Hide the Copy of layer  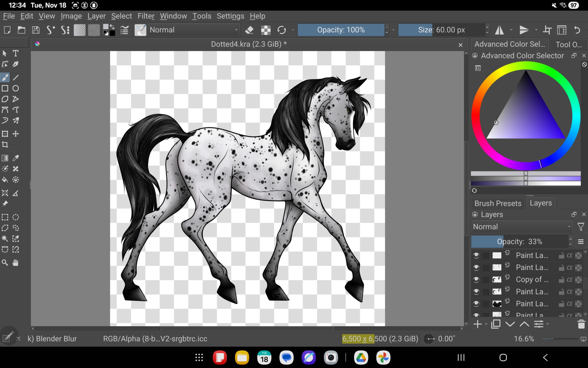[476, 280]
